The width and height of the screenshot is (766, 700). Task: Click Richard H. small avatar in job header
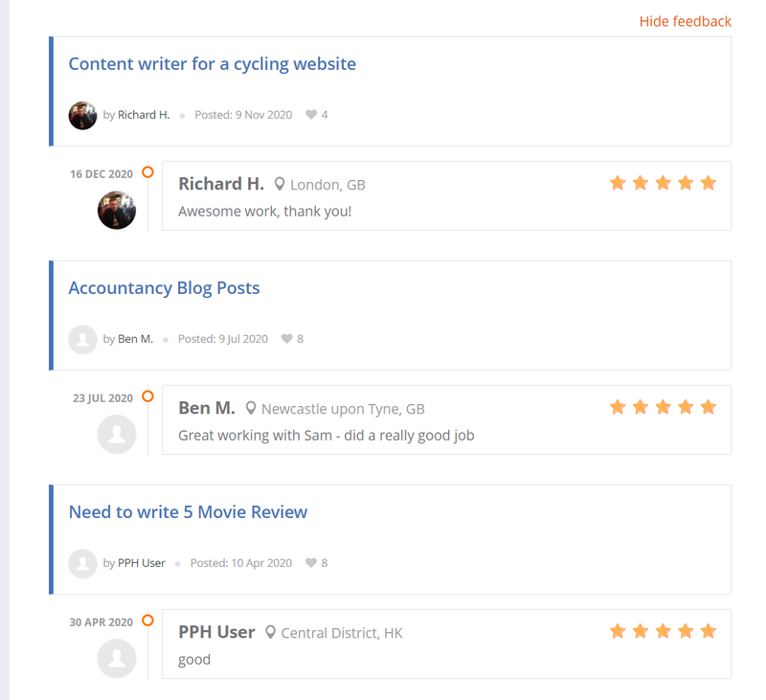[x=82, y=115]
